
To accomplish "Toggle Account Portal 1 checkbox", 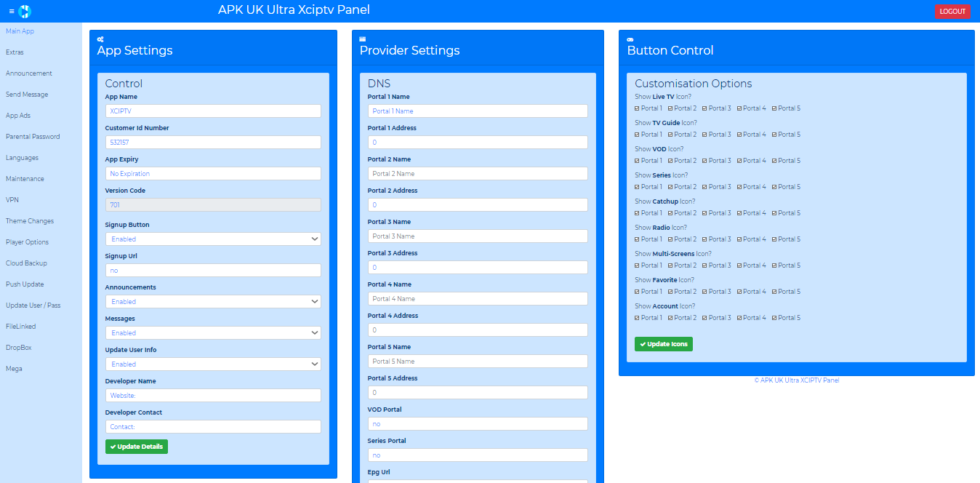I will (638, 318).
